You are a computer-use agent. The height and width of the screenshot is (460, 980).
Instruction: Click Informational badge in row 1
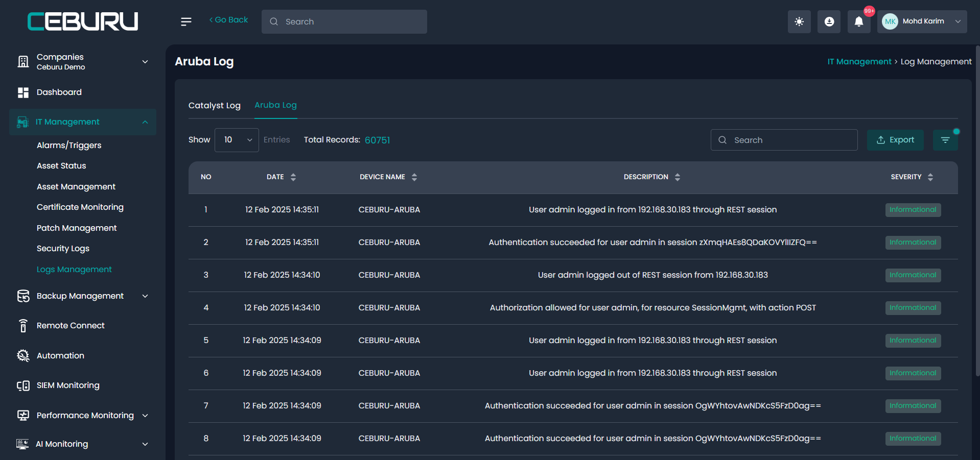pyautogui.click(x=913, y=210)
